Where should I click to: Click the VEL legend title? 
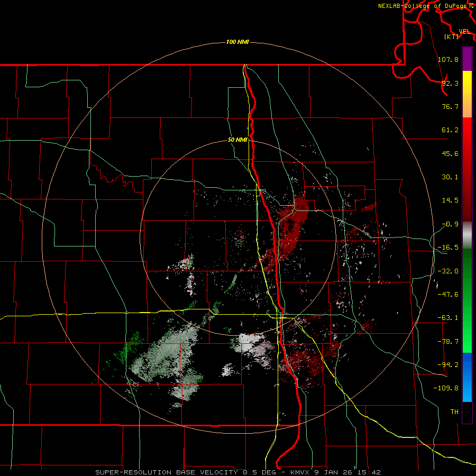(464, 32)
